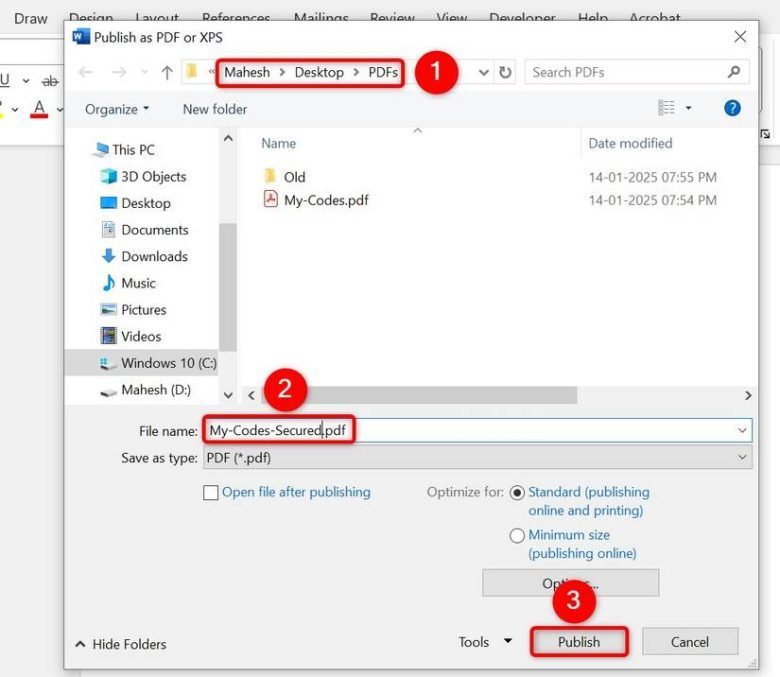Screen dimensions: 780x677
Task: Click the File name input field
Action: [478, 430]
